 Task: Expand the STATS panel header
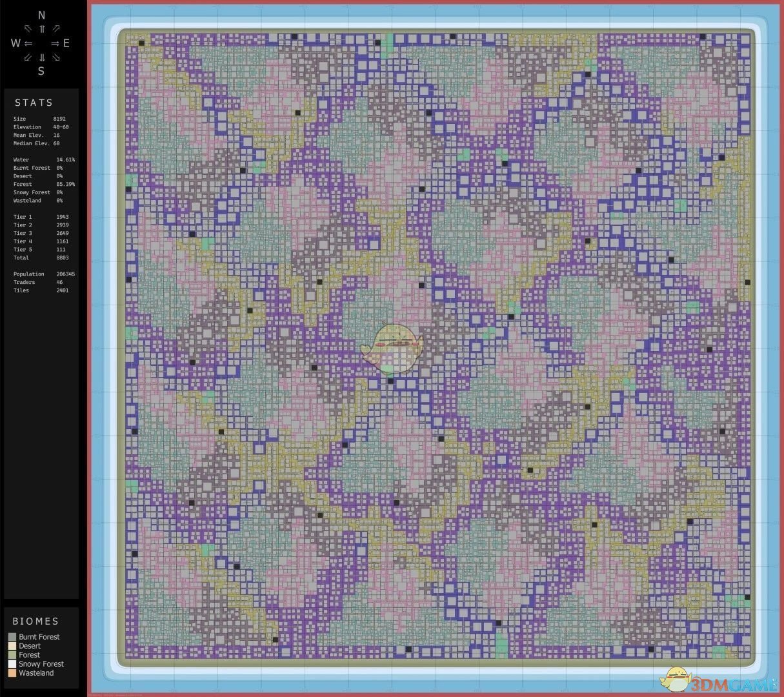[x=34, y=102]
